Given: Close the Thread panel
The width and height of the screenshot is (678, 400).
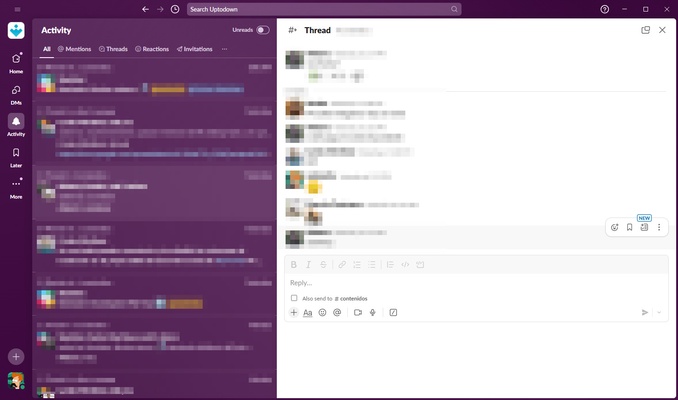Looking at the screenshot, I should pyautogui.click(x=662, y=30).
